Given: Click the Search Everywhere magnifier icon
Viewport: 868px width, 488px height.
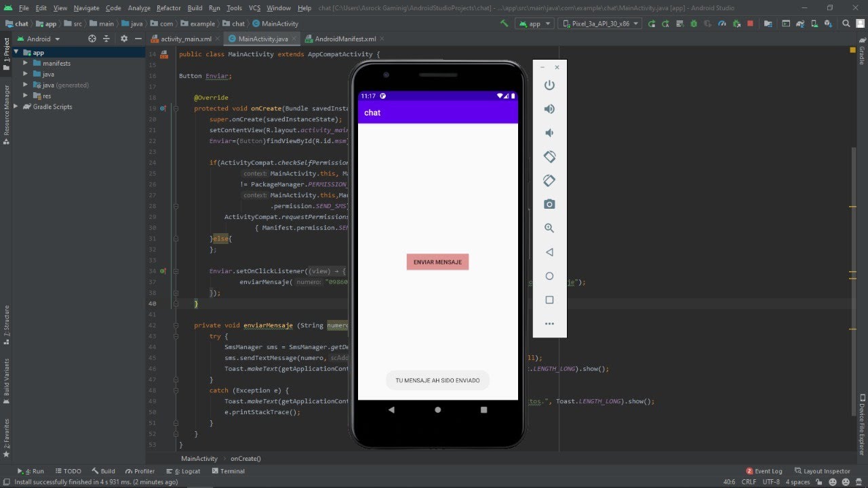Looking at the screenshot, I should [x=846, y=23].
